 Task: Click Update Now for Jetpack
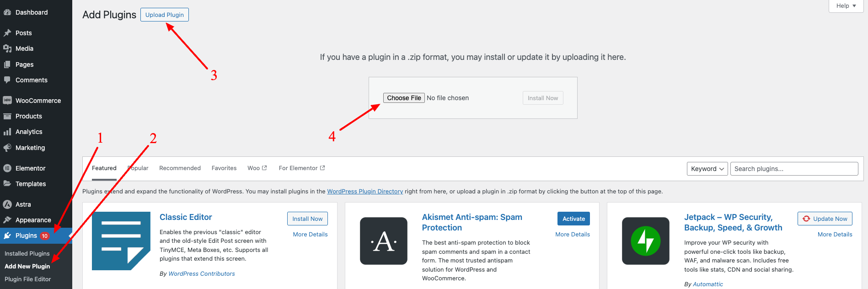825,219
